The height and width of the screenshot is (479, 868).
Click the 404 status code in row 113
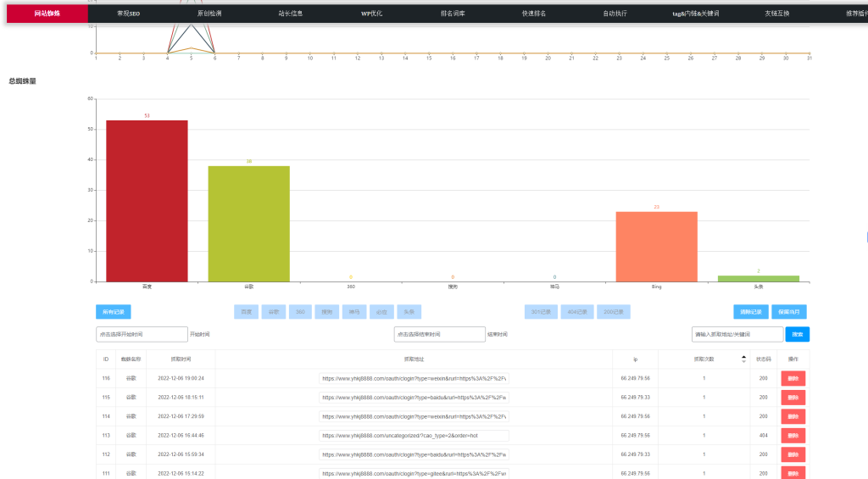[x=764, y=436]
